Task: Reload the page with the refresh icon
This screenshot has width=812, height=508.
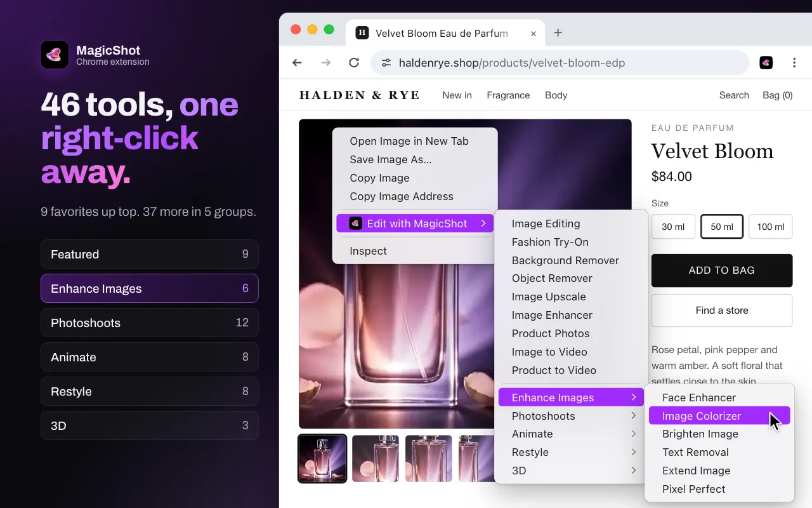Action: 355,63
